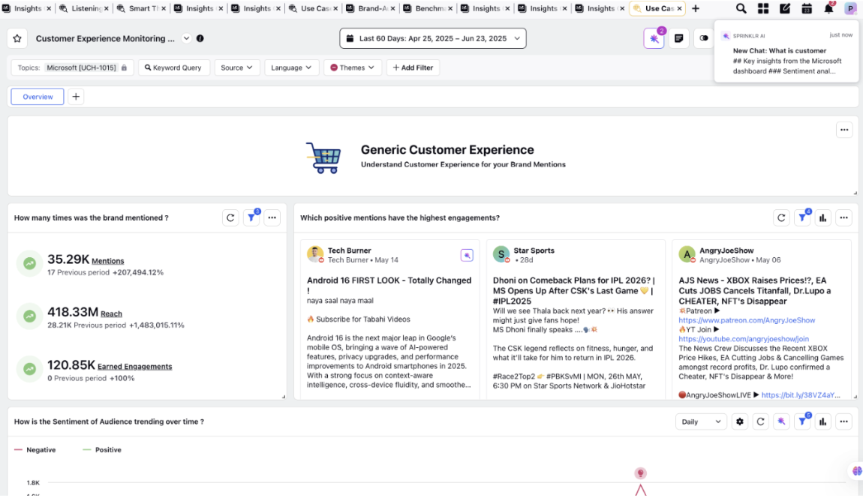Click the lock icon on Microsoft topic

(x=124, y=67)
